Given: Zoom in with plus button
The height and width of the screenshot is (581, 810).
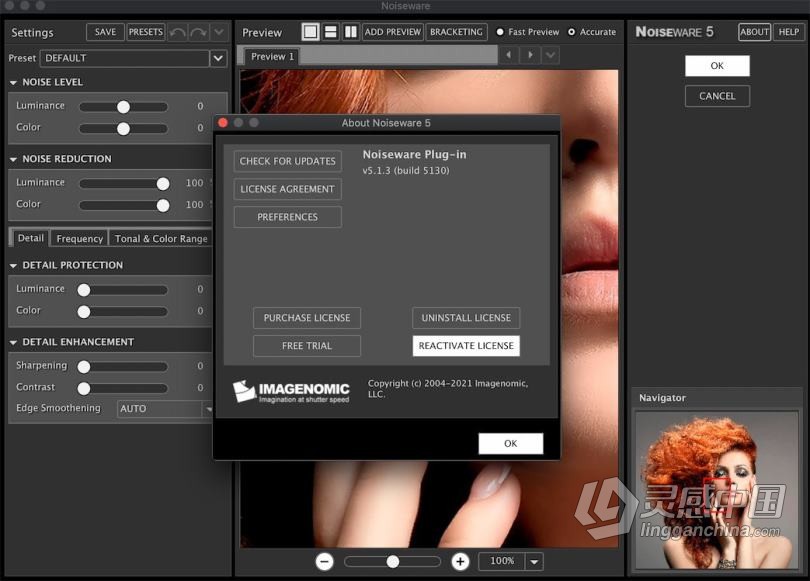Looking at the screenshot, I should point(460,561).
